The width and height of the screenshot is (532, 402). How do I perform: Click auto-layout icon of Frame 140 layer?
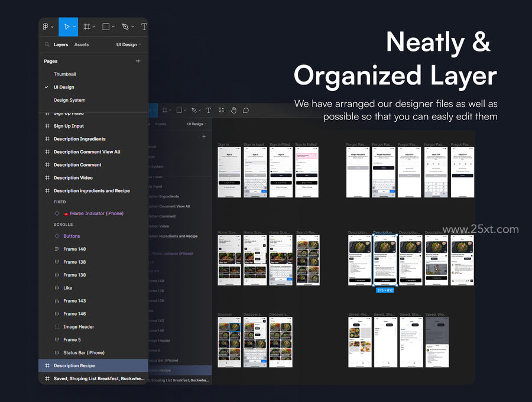tap(57, 249)
